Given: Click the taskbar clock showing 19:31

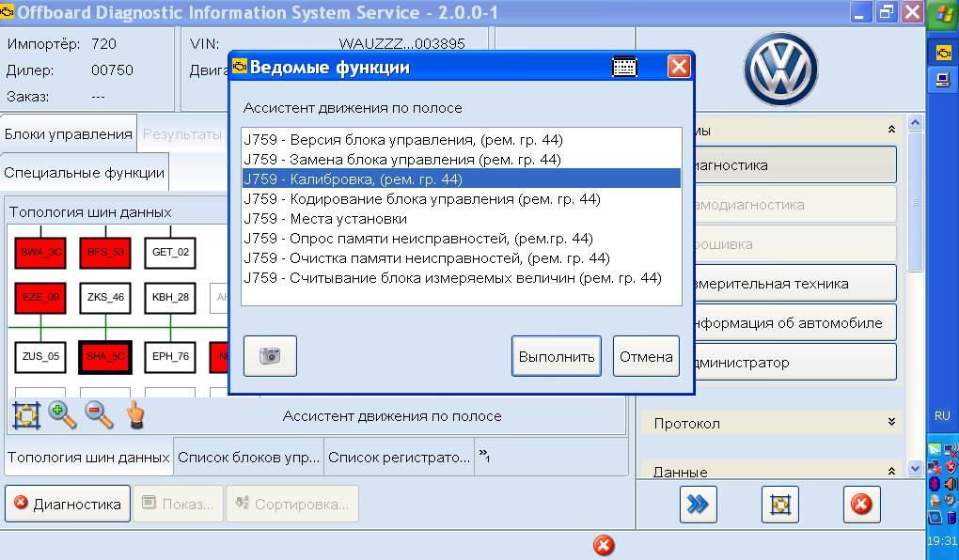Looking at the screenshot, I should click(x=942, y=540).
